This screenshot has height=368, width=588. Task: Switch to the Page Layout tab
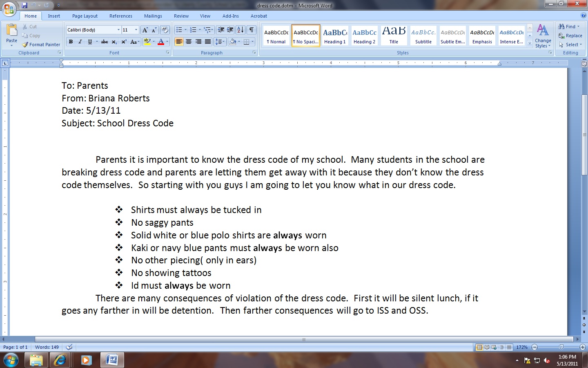[85, 16]
